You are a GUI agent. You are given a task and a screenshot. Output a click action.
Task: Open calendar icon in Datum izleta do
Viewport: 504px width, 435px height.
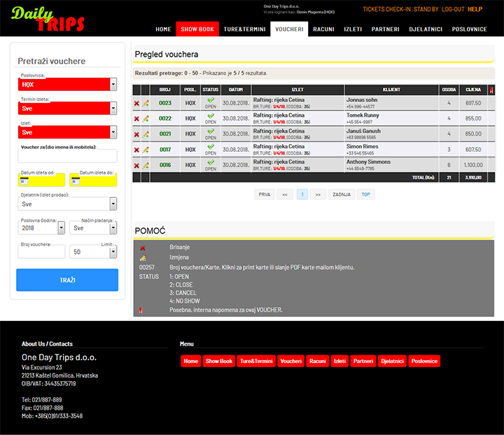(76, 181)
